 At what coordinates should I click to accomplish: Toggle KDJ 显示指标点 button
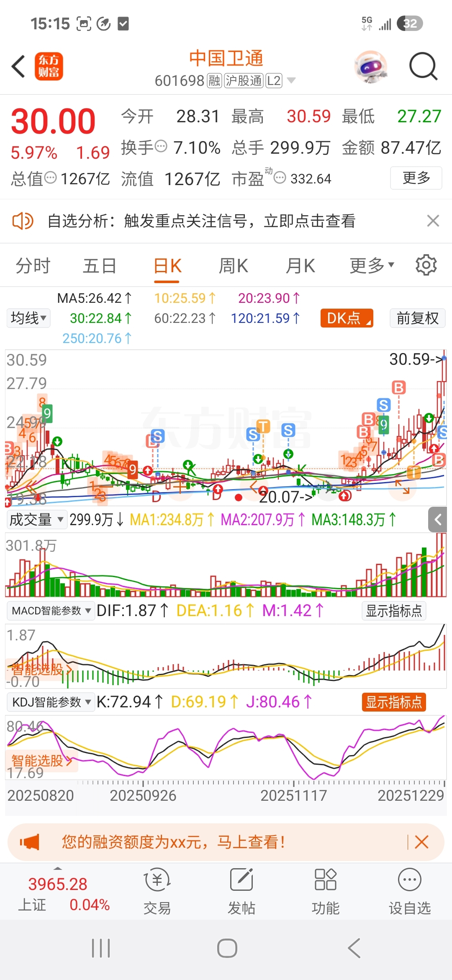[394, 702]
